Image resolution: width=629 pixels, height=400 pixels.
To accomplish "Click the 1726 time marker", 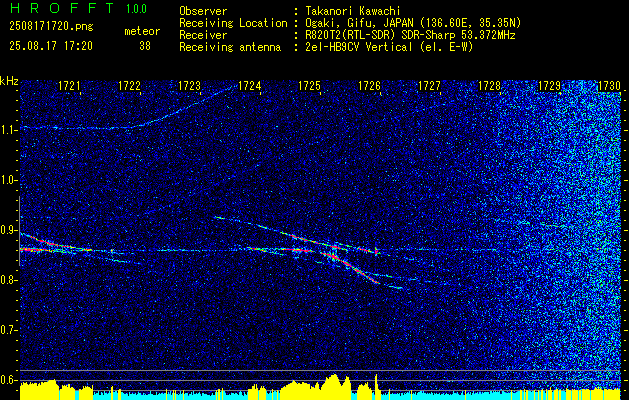I will (369, 85).
